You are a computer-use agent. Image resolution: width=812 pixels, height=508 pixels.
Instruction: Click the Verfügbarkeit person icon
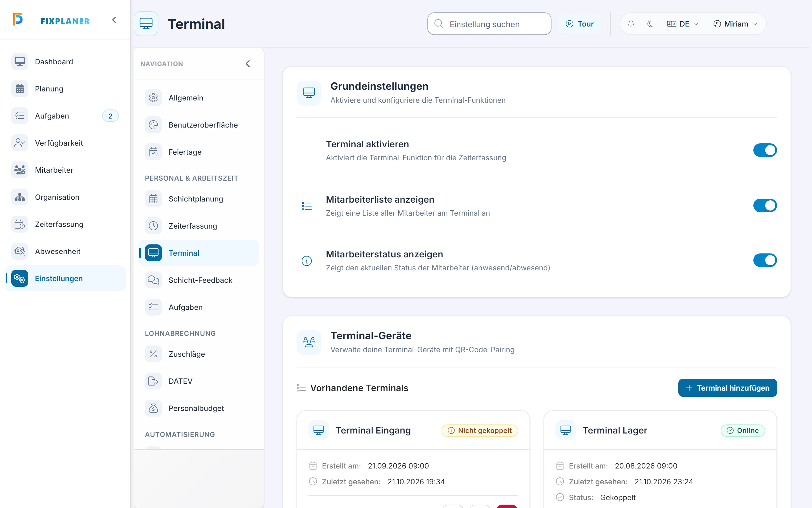point(20,143)
